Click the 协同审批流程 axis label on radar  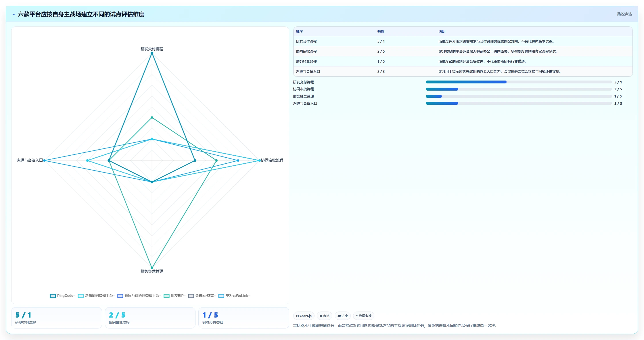[272, 160]
